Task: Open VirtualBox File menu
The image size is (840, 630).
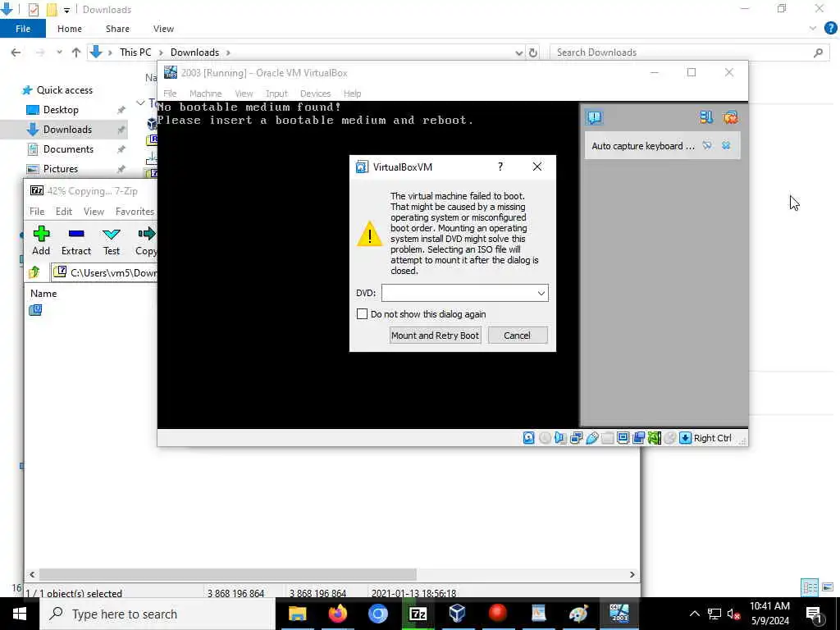Action: pos(170,94)
